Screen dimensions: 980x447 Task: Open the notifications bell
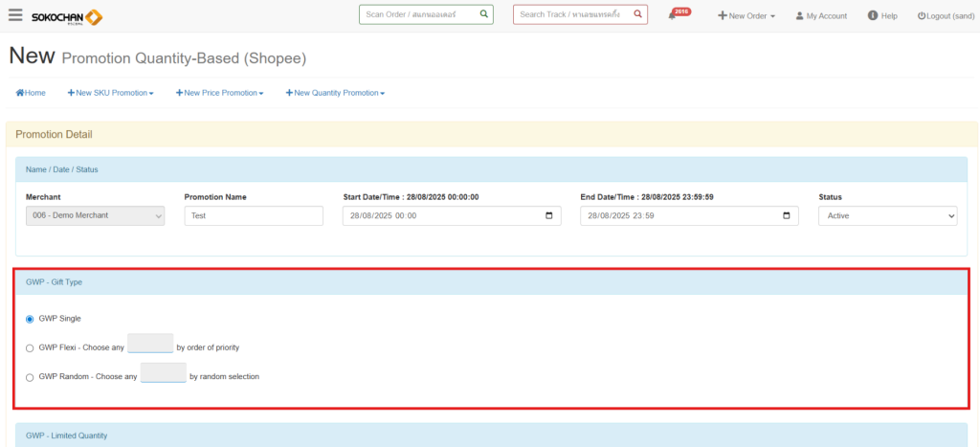pos(673,15)
